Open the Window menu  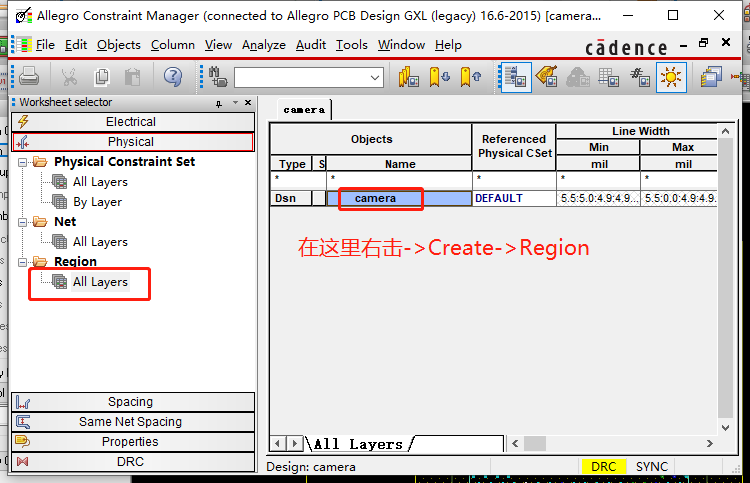coord(401,45)
